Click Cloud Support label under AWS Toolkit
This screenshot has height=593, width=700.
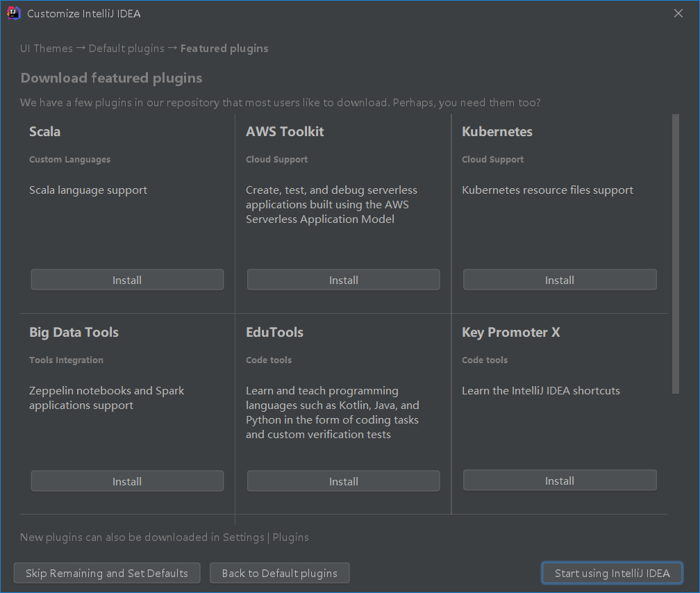coord(277,160)
